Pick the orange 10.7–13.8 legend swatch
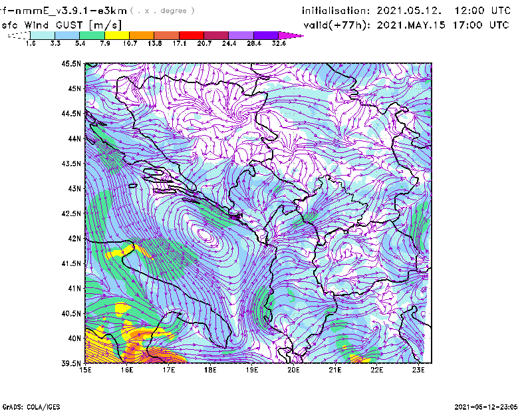The width and height of the screenshot is (532, 411). [142, 35]
